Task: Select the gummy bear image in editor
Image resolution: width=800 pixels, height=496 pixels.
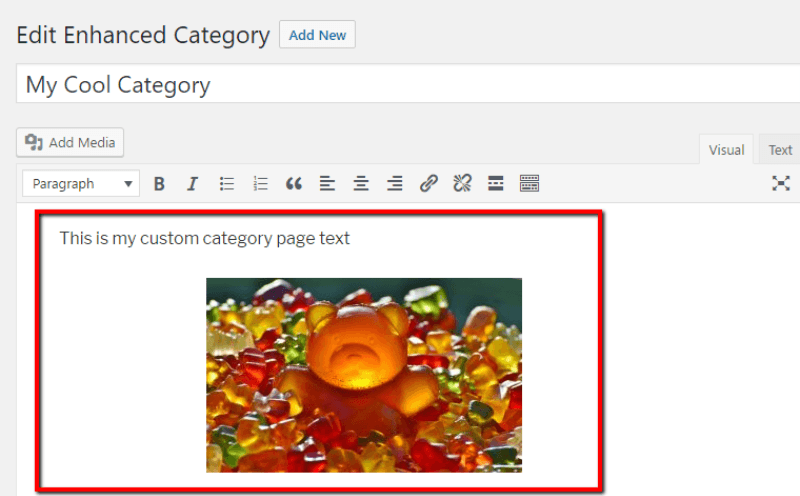Action: (364, 375)
